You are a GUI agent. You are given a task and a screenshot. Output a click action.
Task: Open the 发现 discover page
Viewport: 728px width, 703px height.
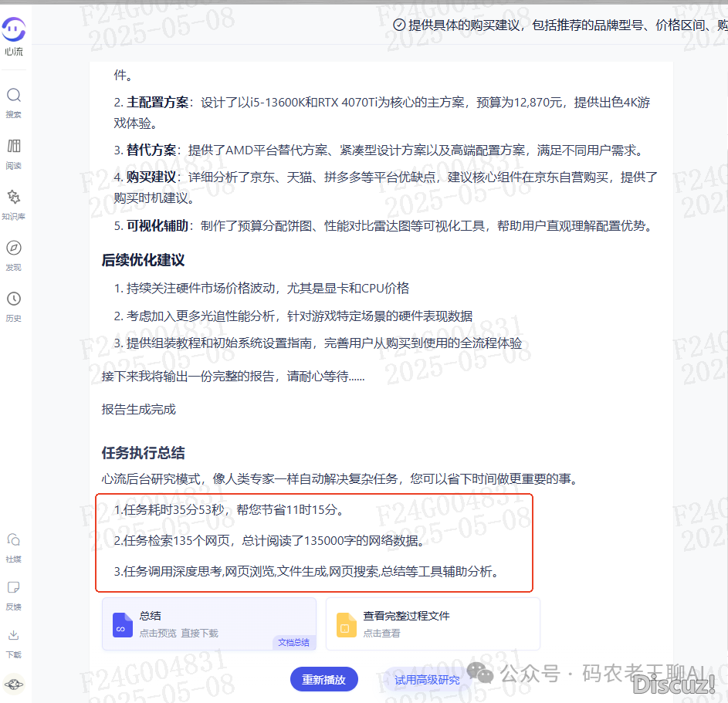[x=14, y=255]
